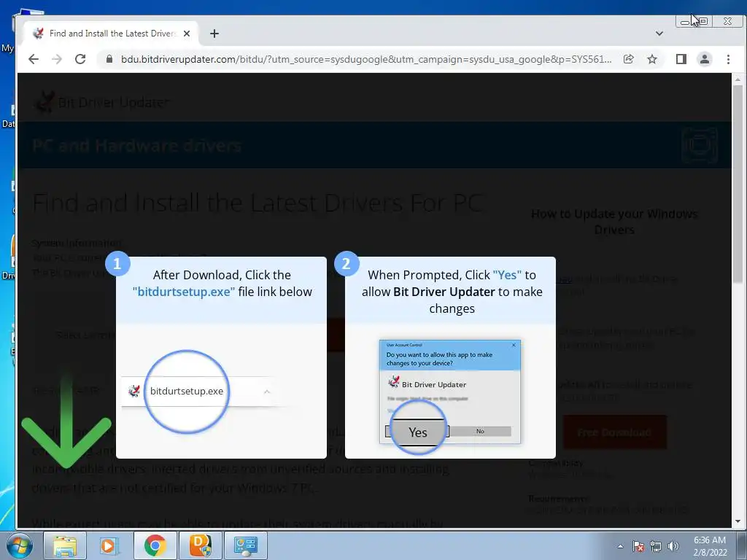This screenshot has height=560, width=747.
Task: Click the browser forward arrow
Action: (57, 59)
